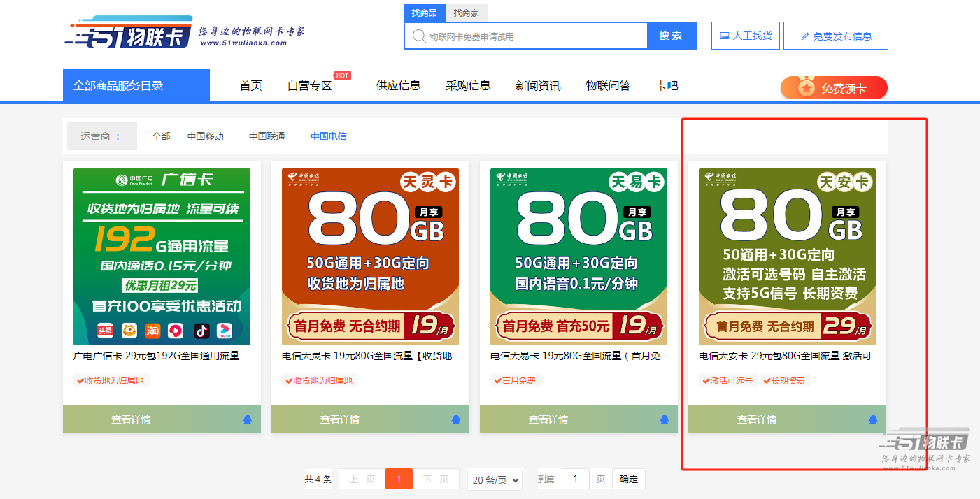Click the search magnifier icon in search box
980x499 pixels.
pyautogui.click(x=420, y=36)
